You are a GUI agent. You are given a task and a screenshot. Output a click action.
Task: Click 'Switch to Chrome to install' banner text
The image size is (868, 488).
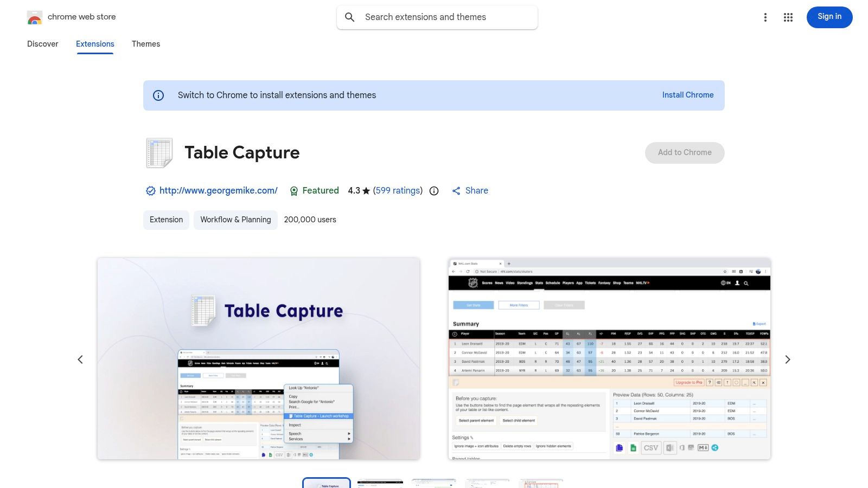pyautogui.click(x=277, y=95)
